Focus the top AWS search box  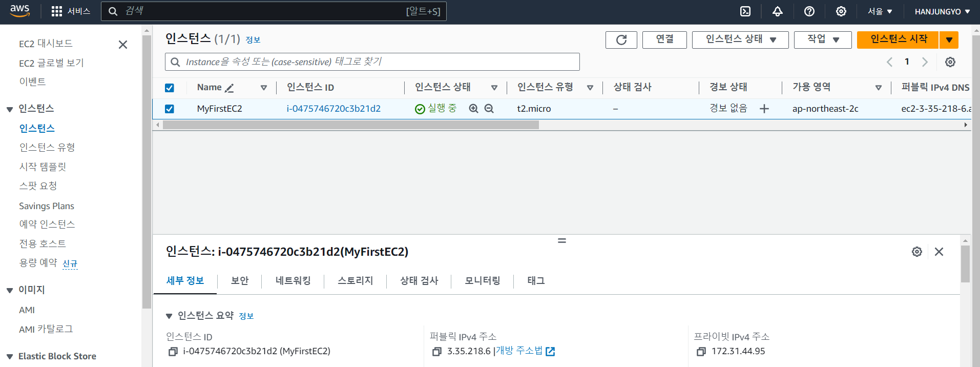coord(274,11)
